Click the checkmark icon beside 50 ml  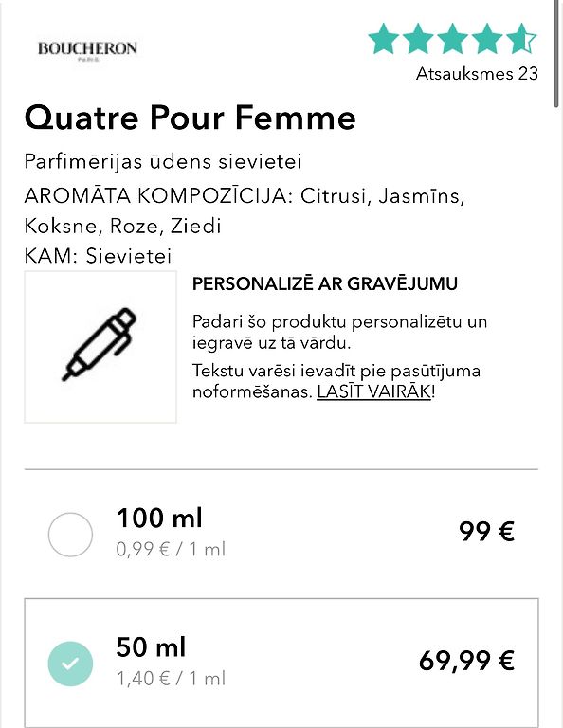point(70,664)
